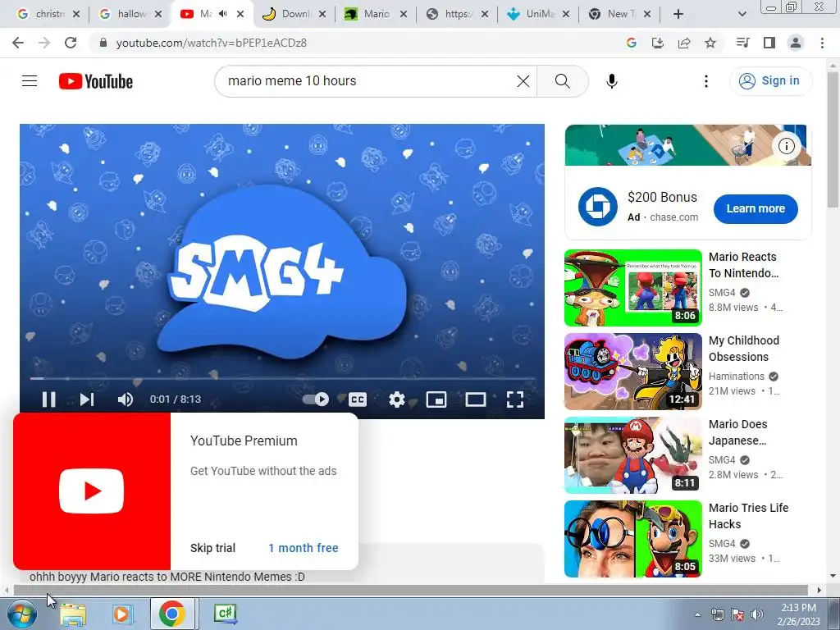
Task: Turn on closed captions
Action: click(358, 399)
